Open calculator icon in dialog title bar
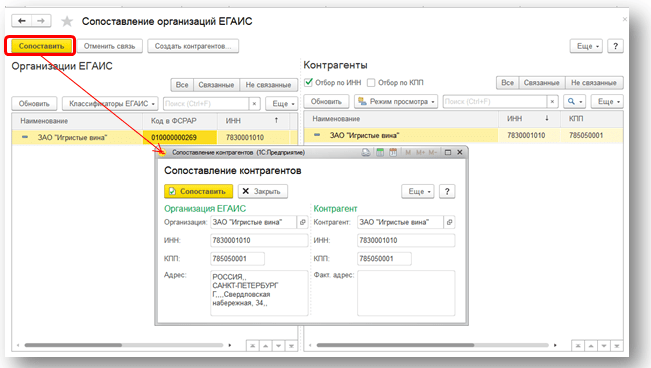 (380, 152)
